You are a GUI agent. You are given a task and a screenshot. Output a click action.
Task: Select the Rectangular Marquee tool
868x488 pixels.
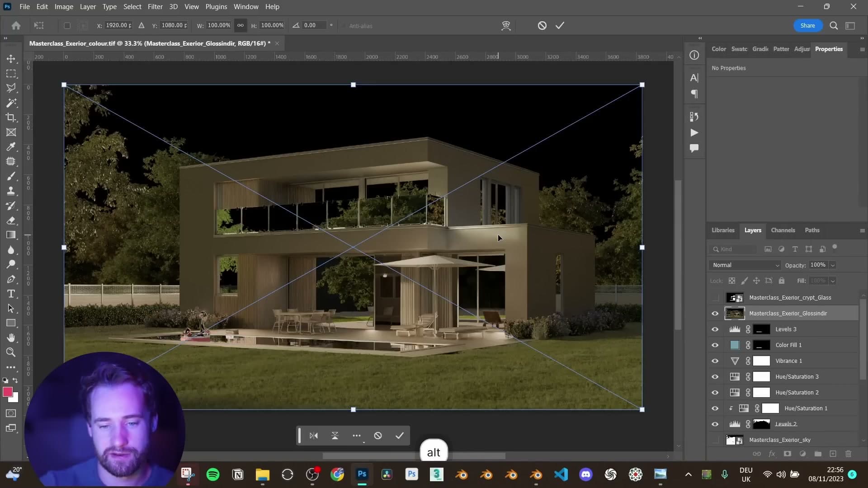[11, 74]
